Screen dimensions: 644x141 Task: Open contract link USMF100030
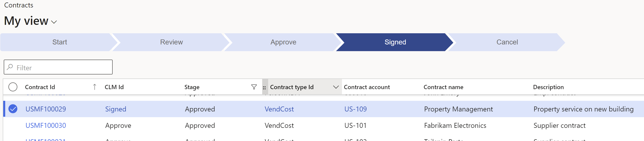[46, 125]
